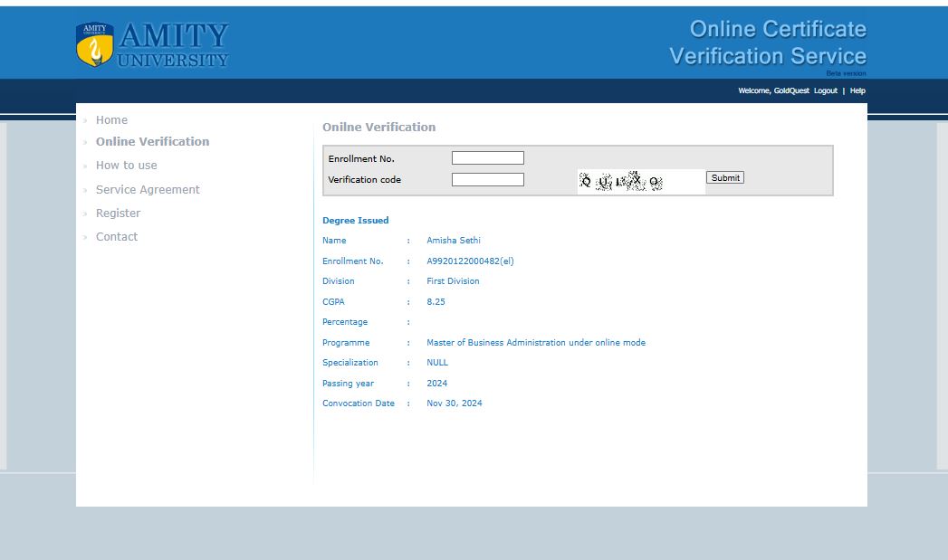Open the Home page from sidebar
The width and height of the screenshot is (948, 560).
[x=111, y=120]
